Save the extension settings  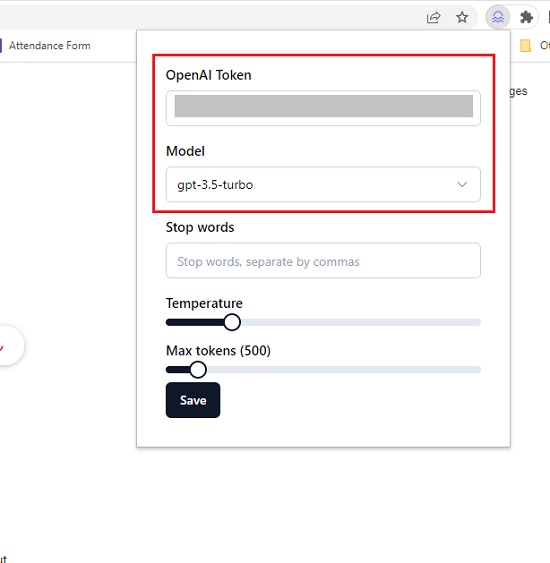coord(193,400)
